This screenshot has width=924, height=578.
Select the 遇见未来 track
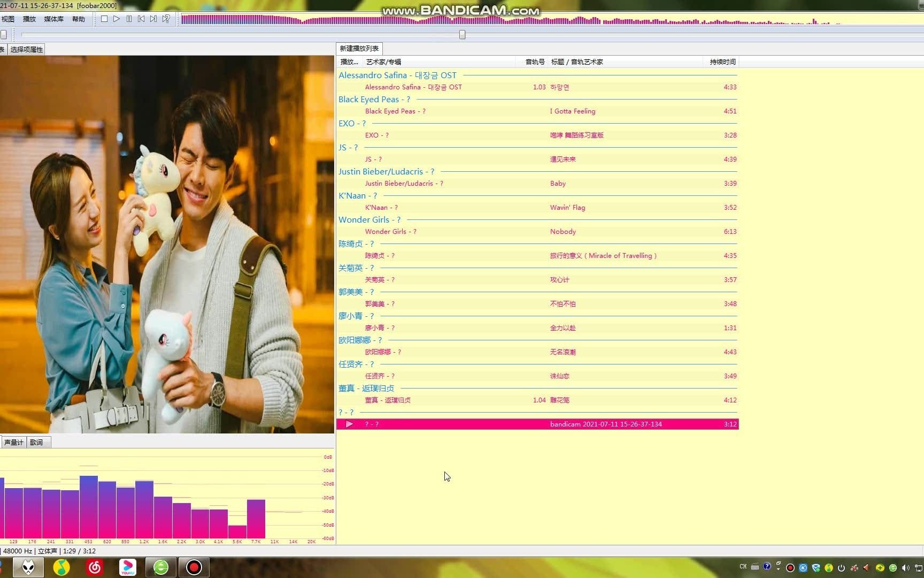(537, 159)
